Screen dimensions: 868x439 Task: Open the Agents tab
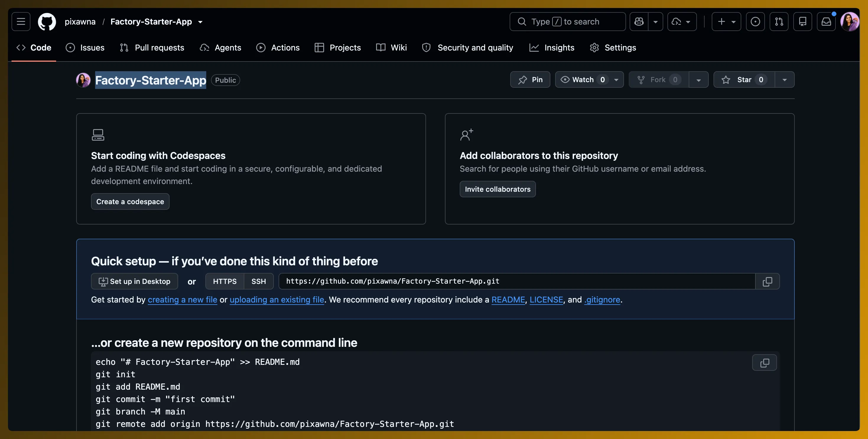pyautogui.click(x=220, y=48)
